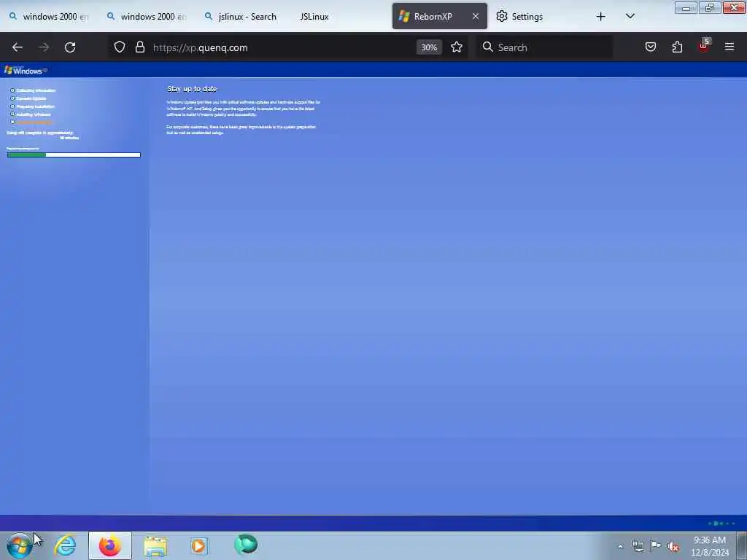Reset the 30% zoom level indicator
The image size is (747, 560).
coord(429,47)
